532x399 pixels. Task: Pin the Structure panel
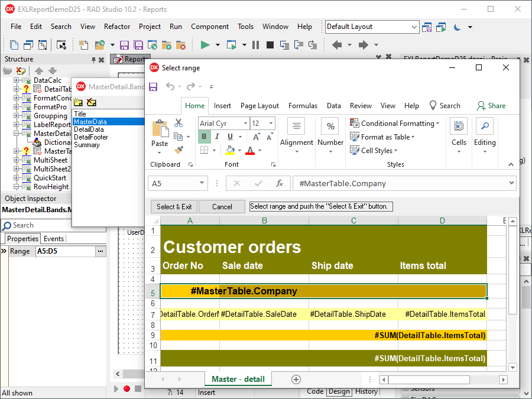93,60
